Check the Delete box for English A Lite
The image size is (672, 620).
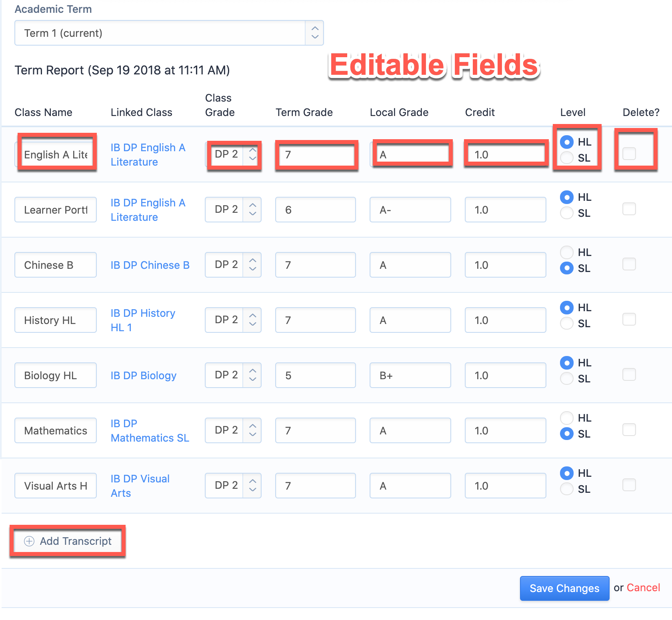(x=629, y=154)
